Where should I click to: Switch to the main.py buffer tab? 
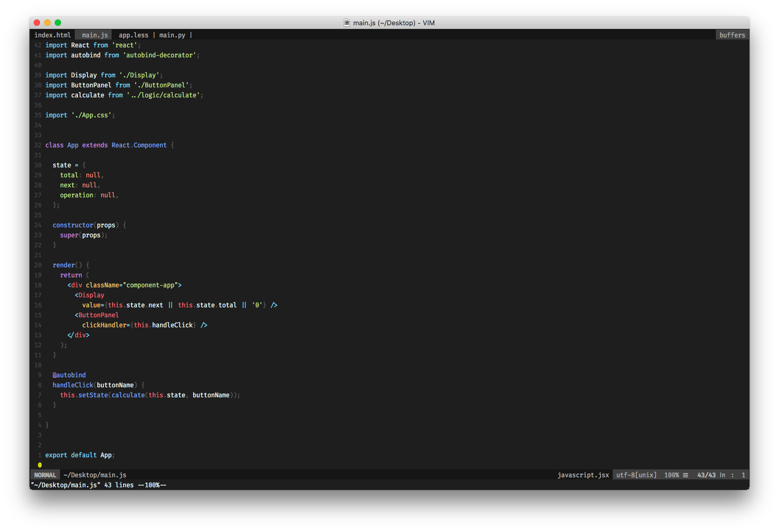coord(173,35)
